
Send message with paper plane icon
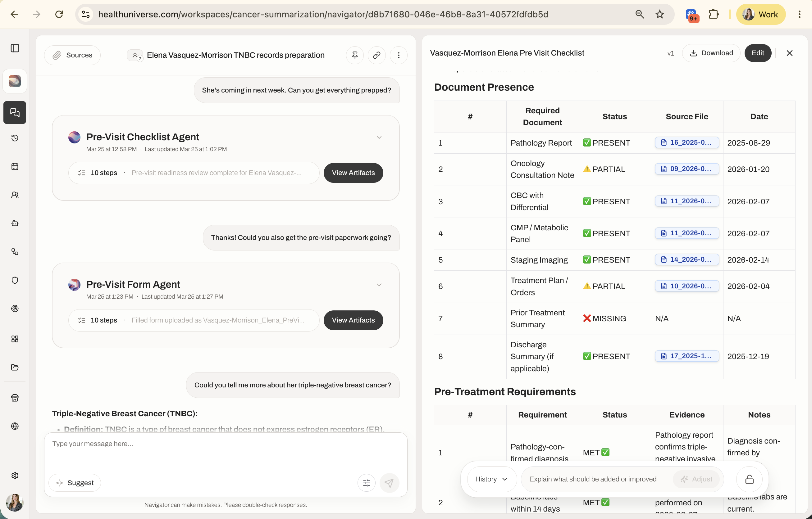point(389,483)
